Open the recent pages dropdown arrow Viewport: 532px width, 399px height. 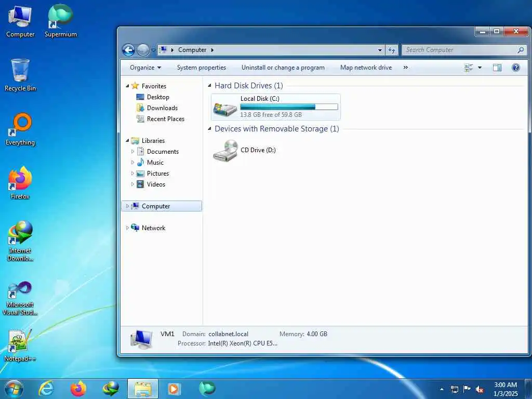tap(153, 50)
